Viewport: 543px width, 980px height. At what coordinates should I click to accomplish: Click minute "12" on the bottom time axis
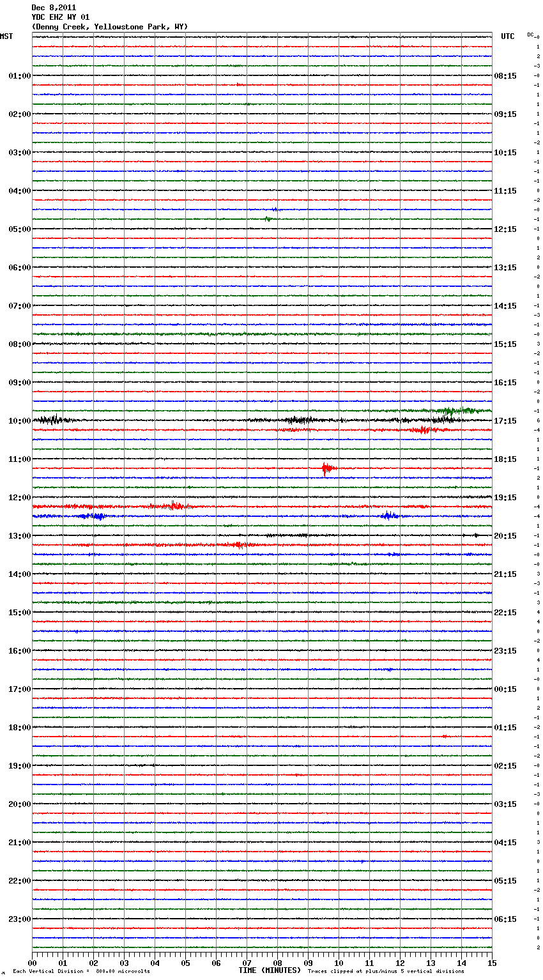coord(400,963)
